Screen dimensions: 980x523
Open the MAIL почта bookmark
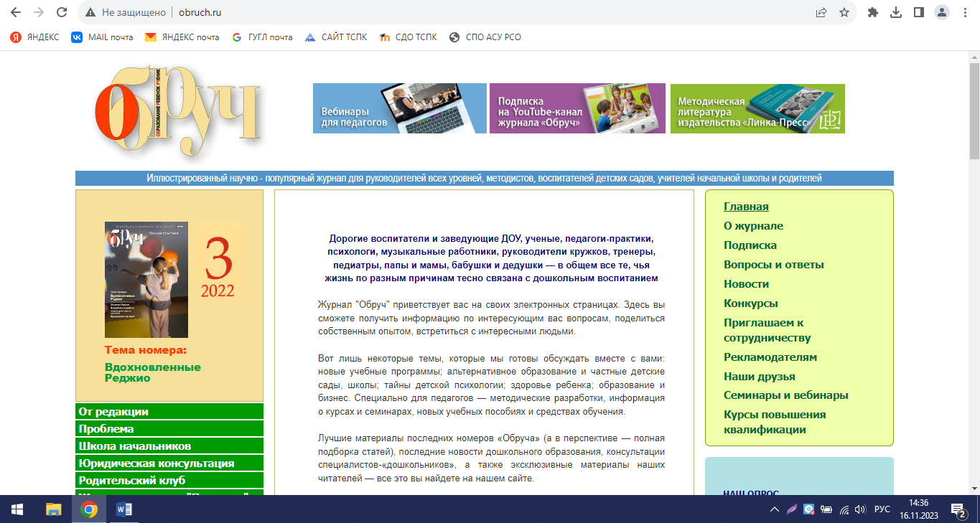pyautogui.click(x=102, y=37)
